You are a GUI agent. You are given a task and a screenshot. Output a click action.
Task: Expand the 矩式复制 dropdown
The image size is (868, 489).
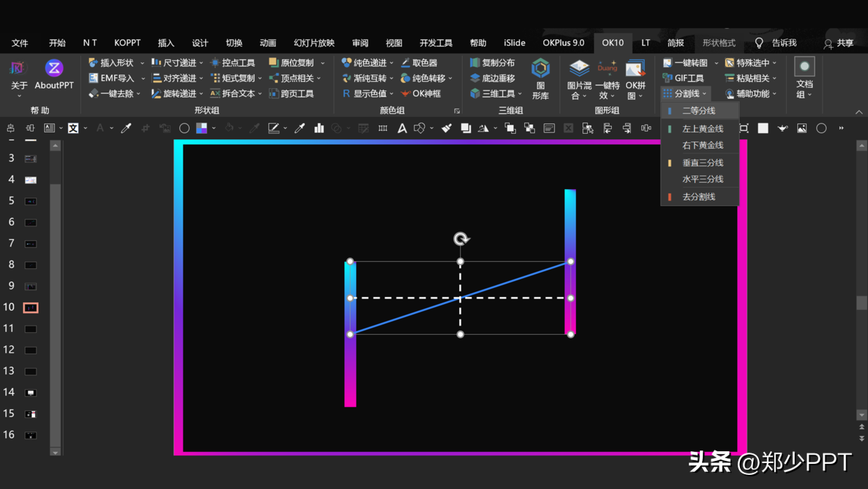[x=260, y=78]
